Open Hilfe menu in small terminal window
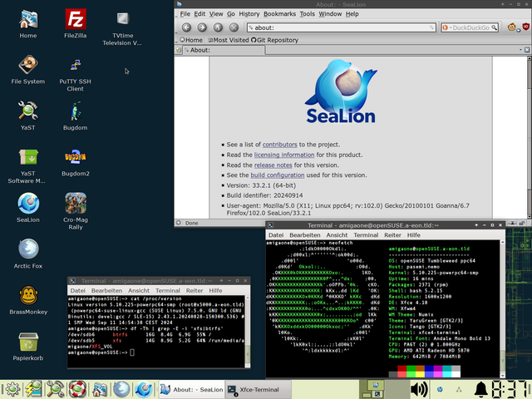The image size is (532, 399). click(x=215, y=290)
